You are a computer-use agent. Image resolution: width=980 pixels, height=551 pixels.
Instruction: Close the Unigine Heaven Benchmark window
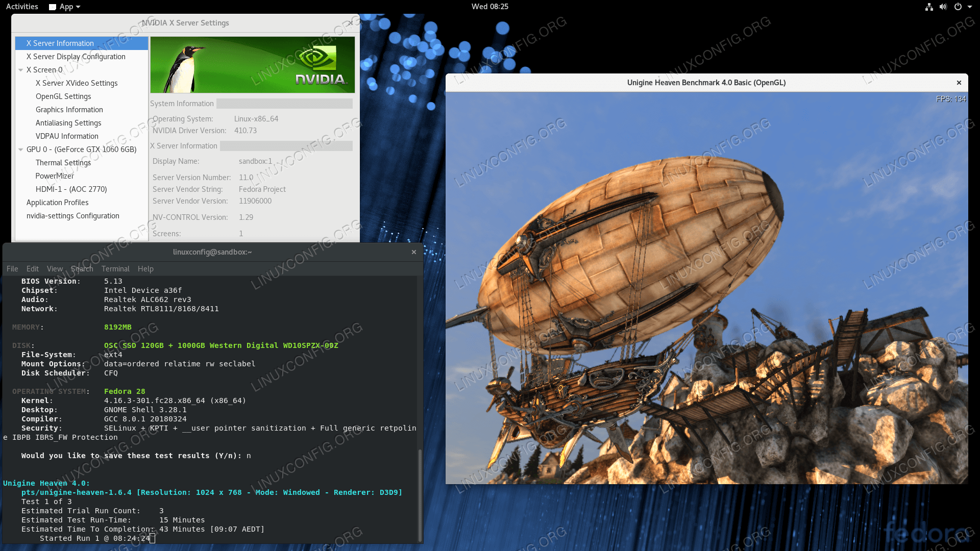coord(959,83)
